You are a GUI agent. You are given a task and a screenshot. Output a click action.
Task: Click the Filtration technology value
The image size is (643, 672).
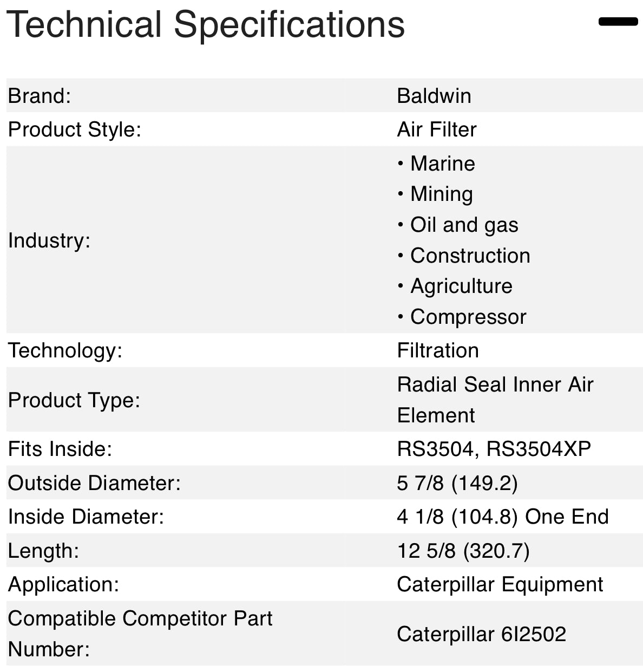tap(437, 350)
